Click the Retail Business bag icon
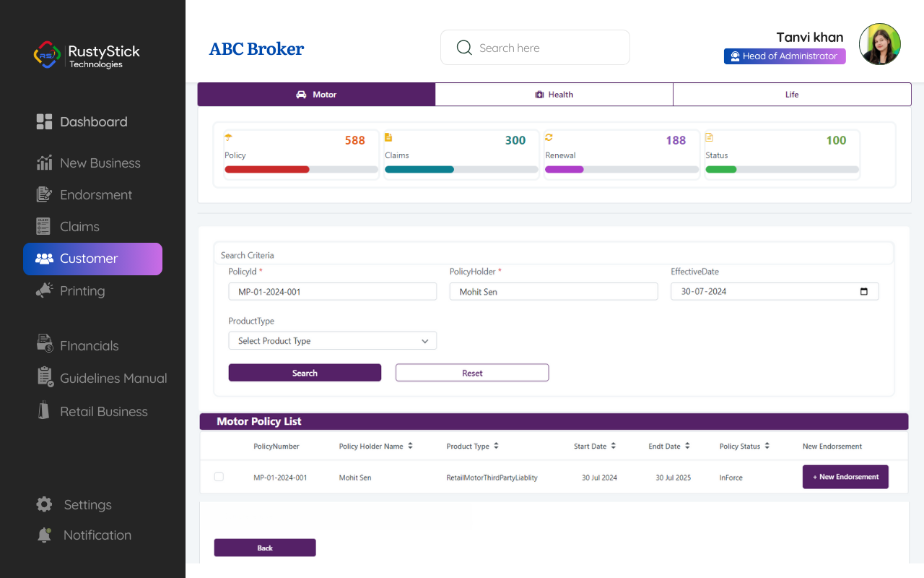This screenshot has width=924, height=578. pos(44,410)
